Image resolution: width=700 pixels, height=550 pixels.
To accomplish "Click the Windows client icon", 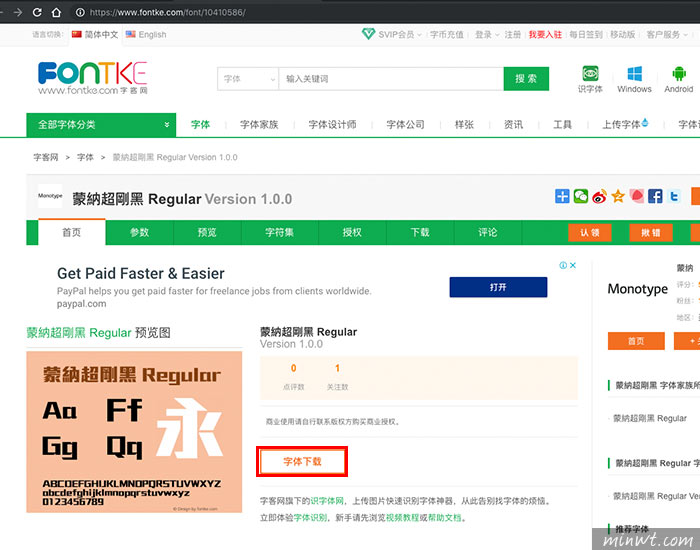I will click(634, 79).
